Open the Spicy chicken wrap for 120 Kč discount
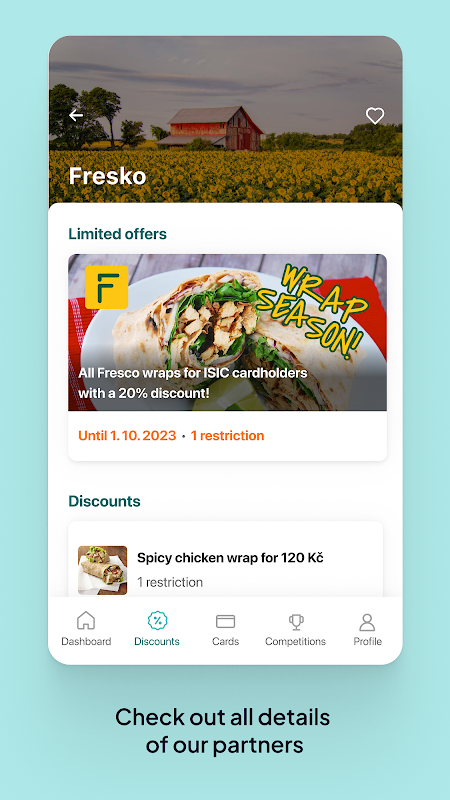This screenshot has height=800, width=450. [x=226, y=559]
